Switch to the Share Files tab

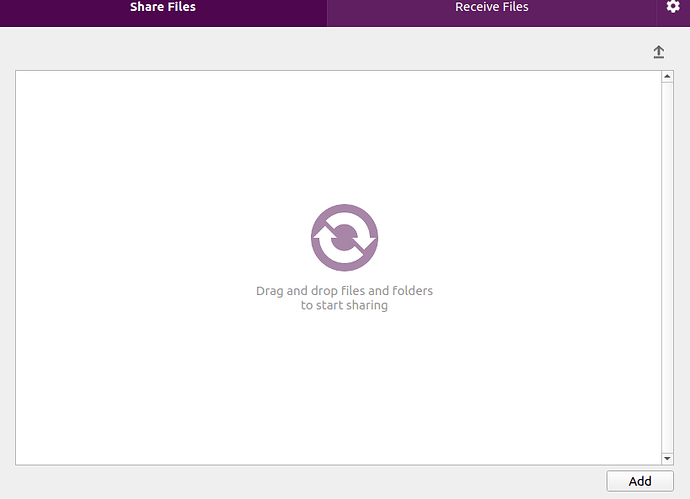point(163,8)
